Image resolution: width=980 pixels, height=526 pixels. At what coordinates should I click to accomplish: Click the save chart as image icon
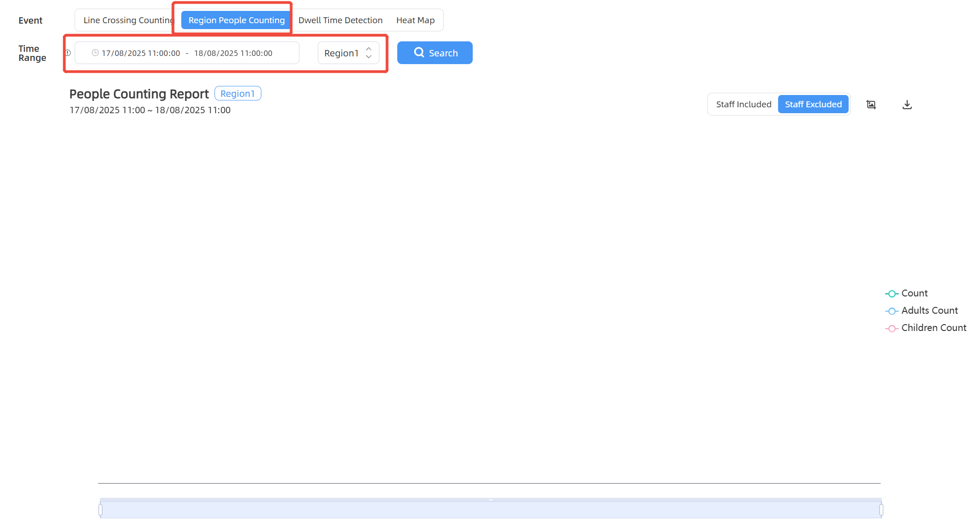(871, 105)
